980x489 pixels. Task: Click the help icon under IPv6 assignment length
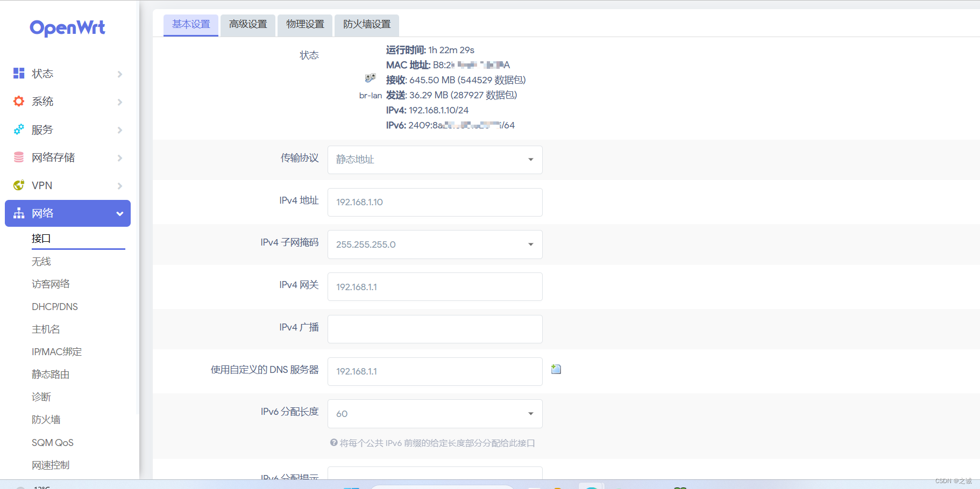[x=333, y=443]
